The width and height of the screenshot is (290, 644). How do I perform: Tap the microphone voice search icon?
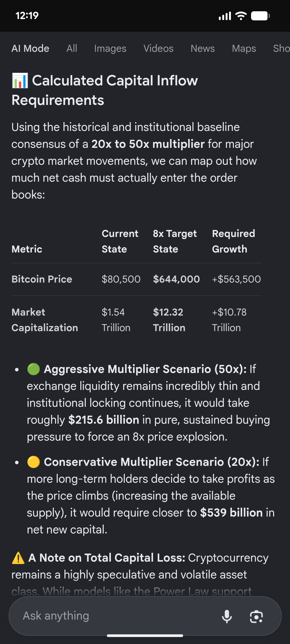coord(227,616)
